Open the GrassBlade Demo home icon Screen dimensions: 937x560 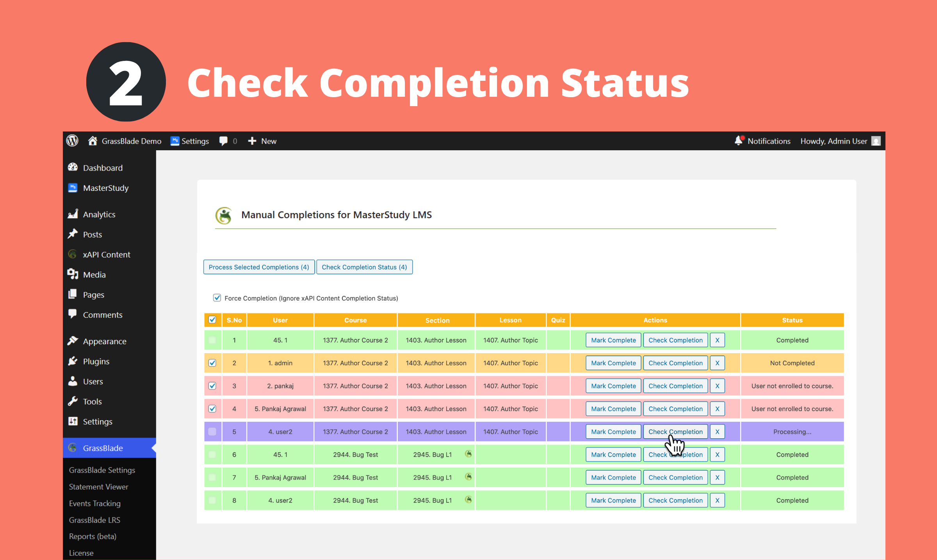[93, 141]
